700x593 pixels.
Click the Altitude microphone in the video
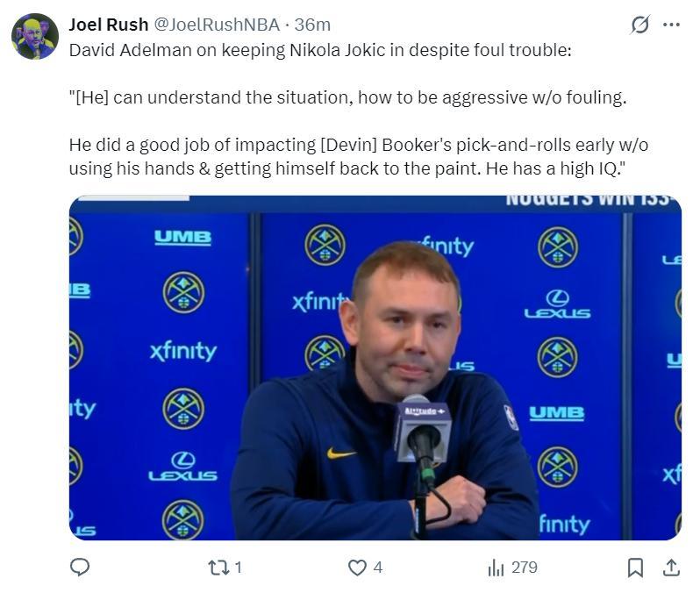tap(422, 430)
